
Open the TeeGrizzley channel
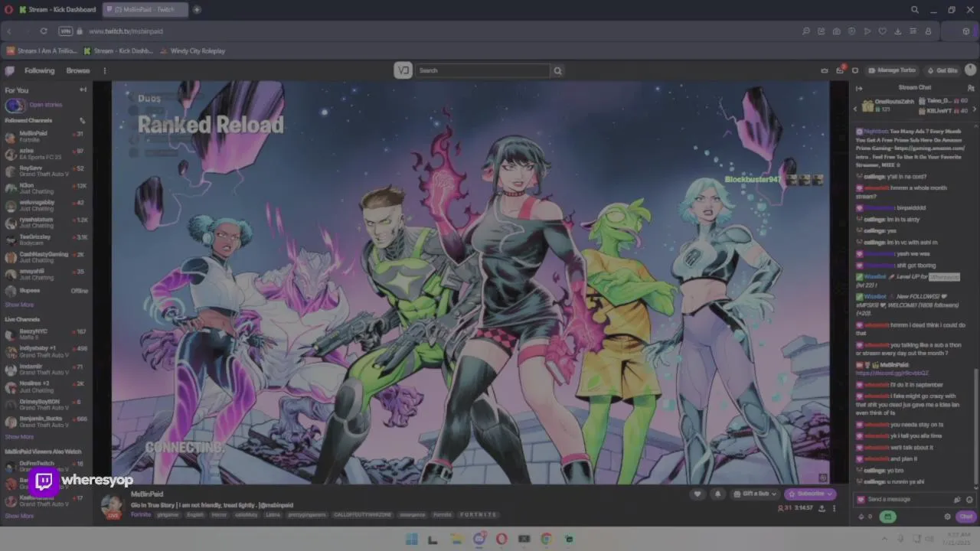pos(46,240)
